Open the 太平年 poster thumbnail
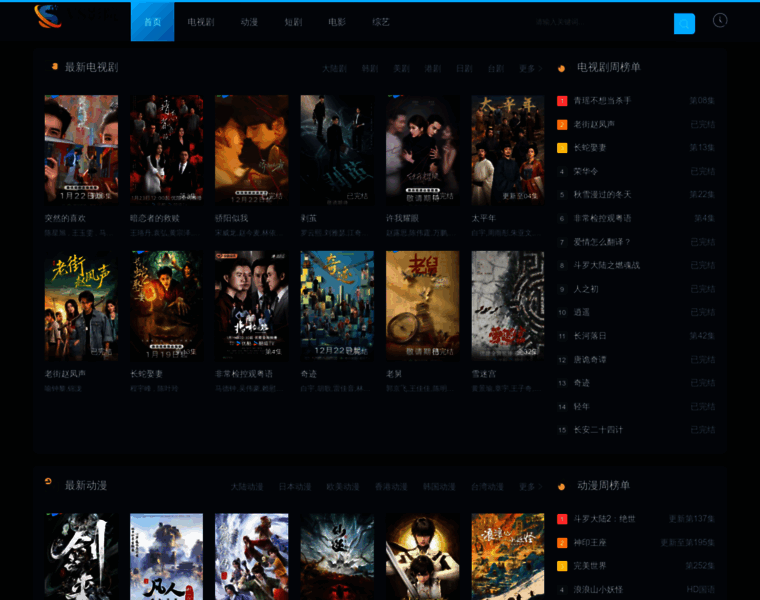 (508, 149)
